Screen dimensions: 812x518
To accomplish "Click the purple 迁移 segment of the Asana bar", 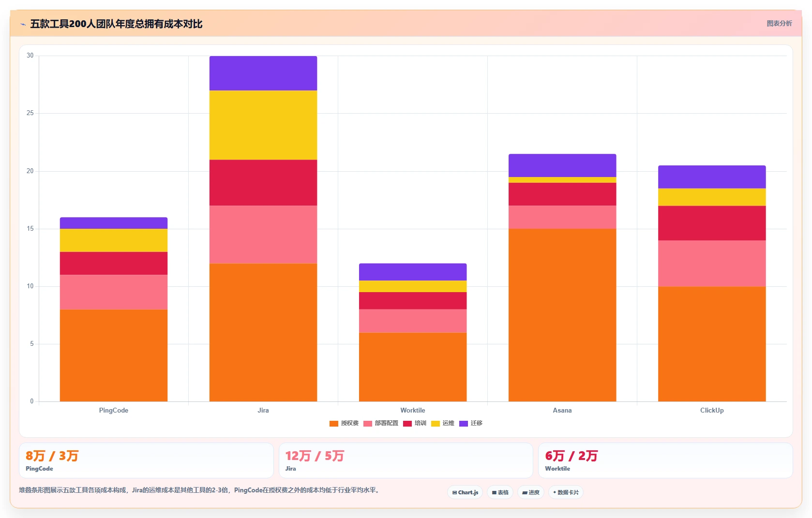I will click(562, 165).
